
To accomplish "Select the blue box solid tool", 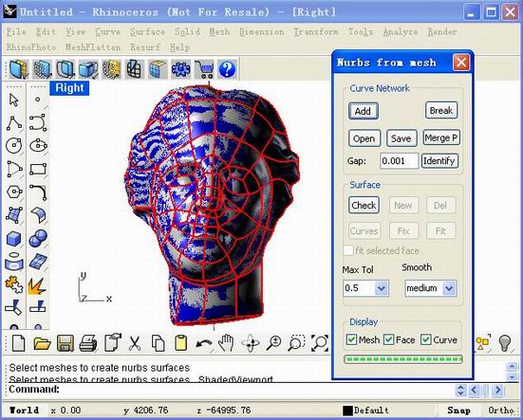I will point(14,238).
